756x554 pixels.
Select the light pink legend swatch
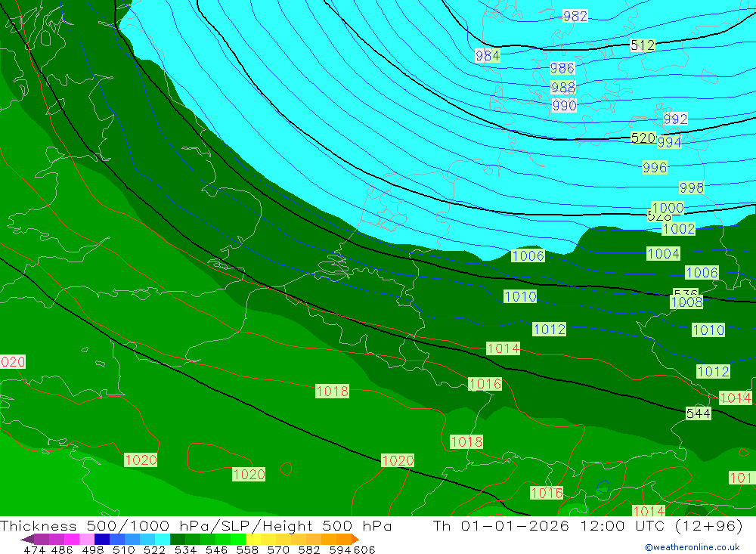click(87, 540)
